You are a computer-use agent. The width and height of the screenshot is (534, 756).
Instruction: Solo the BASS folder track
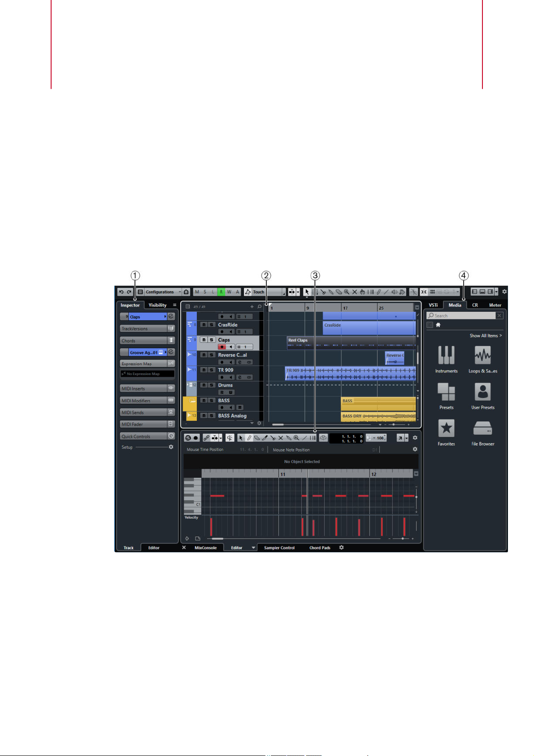pos(212,401)
